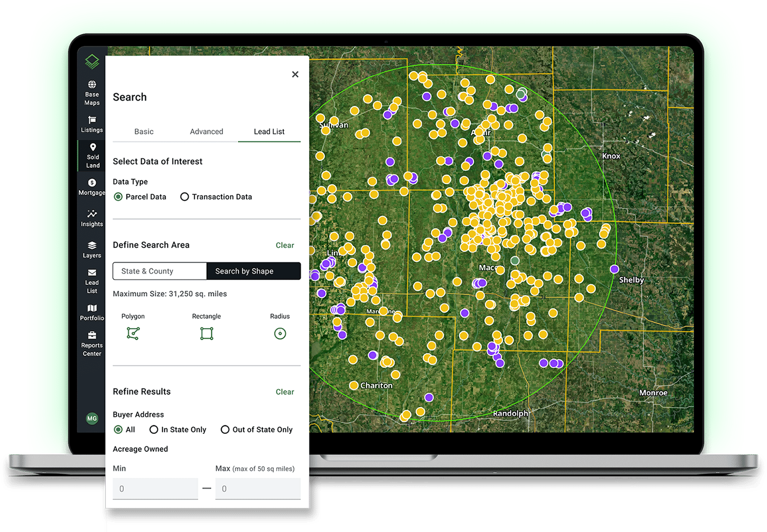Close the Search panel
The width and height of the screenshot is (767, 532).
coord(295,75)
